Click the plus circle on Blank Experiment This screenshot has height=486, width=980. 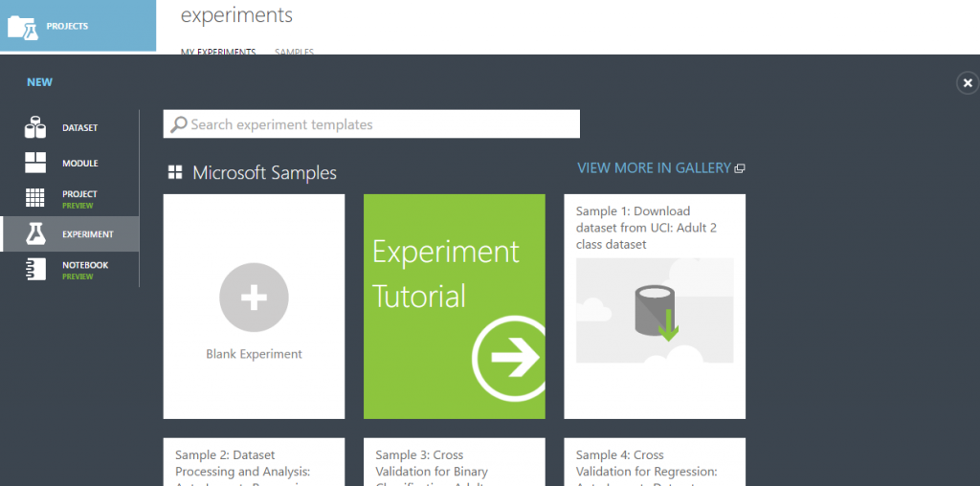pyautogui.click(x=254, y=298)
